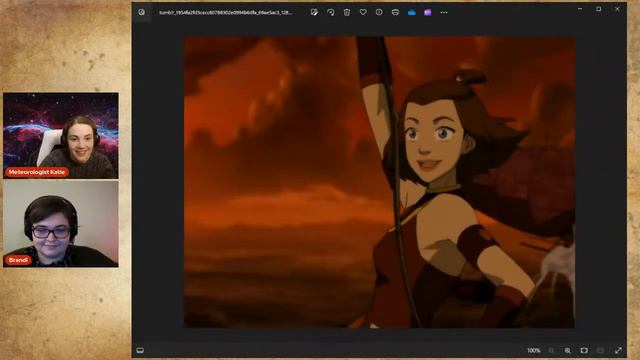Click the Edit image icon in toolbar

(314, 12)
